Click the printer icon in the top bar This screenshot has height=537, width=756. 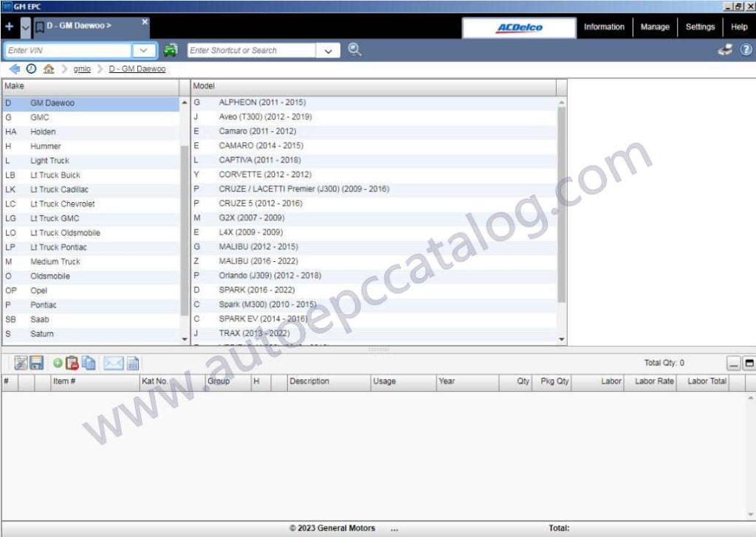click(x=725, y=49)
